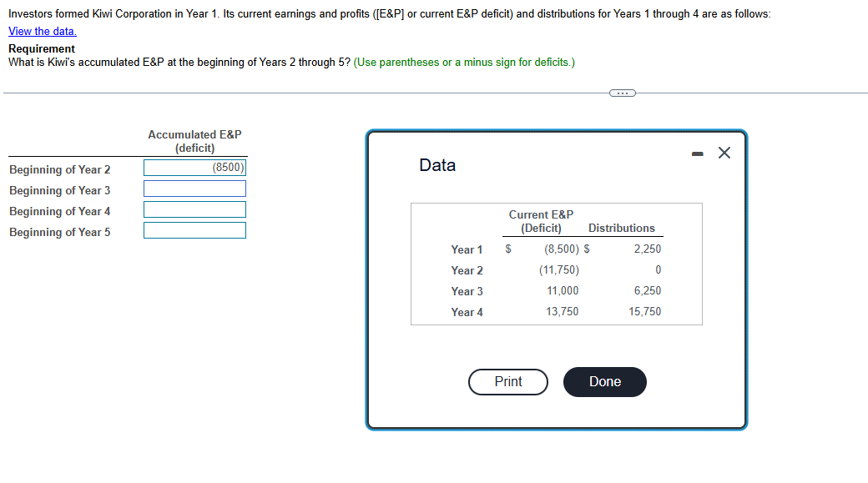Close the Data dialog with the X icon
868x483 pixels.
pos(724,152)
